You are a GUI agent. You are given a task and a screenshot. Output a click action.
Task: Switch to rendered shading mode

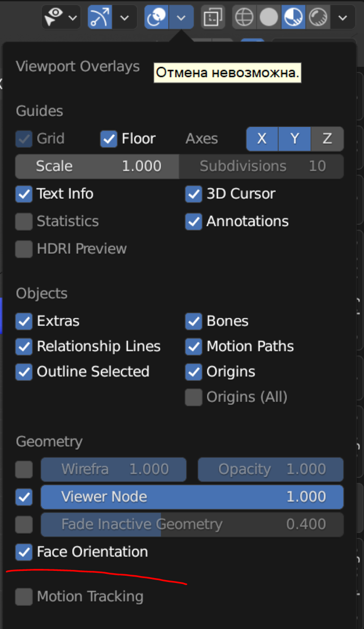[318, 17]
